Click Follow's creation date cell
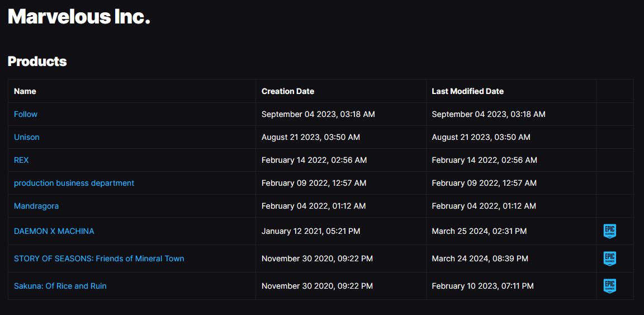 pyautogui.click(x=318, y=114)
